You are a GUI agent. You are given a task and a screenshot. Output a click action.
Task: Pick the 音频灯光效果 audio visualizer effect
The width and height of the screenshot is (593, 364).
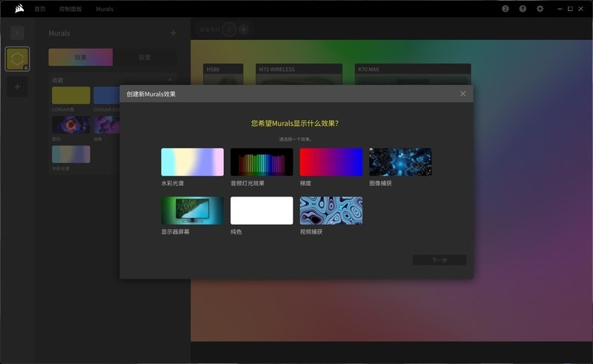pyautogui.click(x=262, y=162)
